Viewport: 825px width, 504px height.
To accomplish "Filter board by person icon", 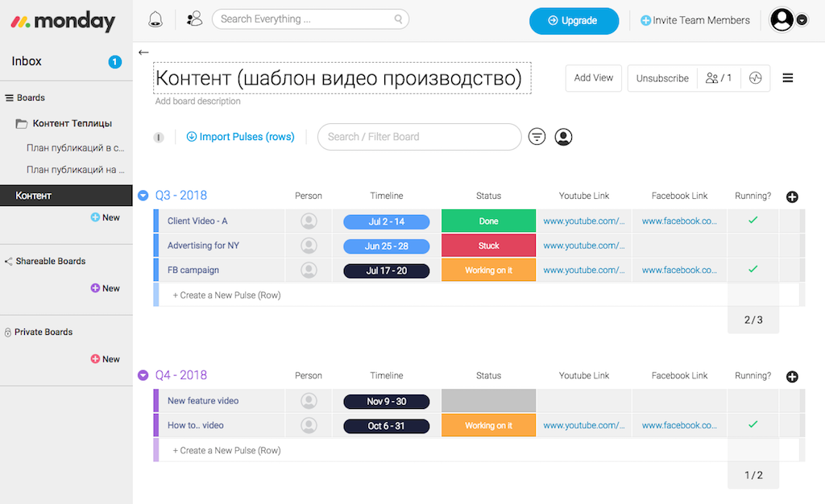I will coord(564,137).
